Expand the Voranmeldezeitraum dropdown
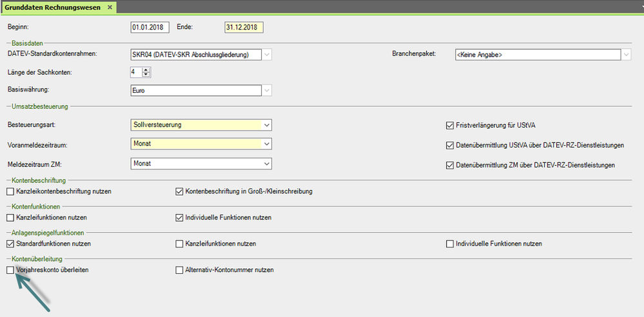 pyautogui.click(x=267, y=144)
